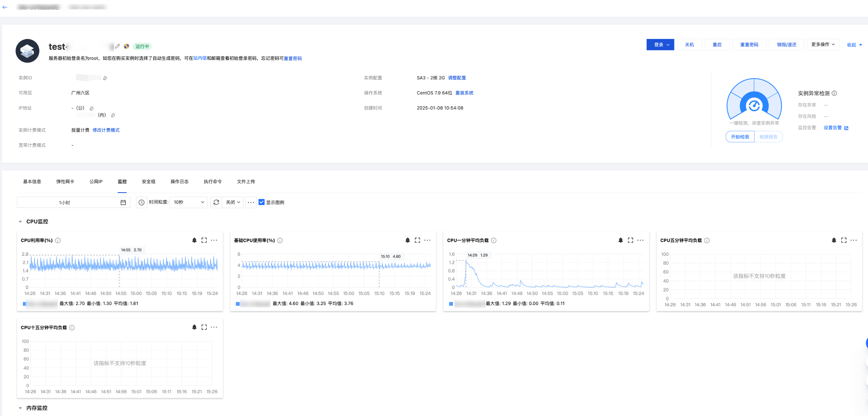Copy the instance ID with the copy icon

105,78
